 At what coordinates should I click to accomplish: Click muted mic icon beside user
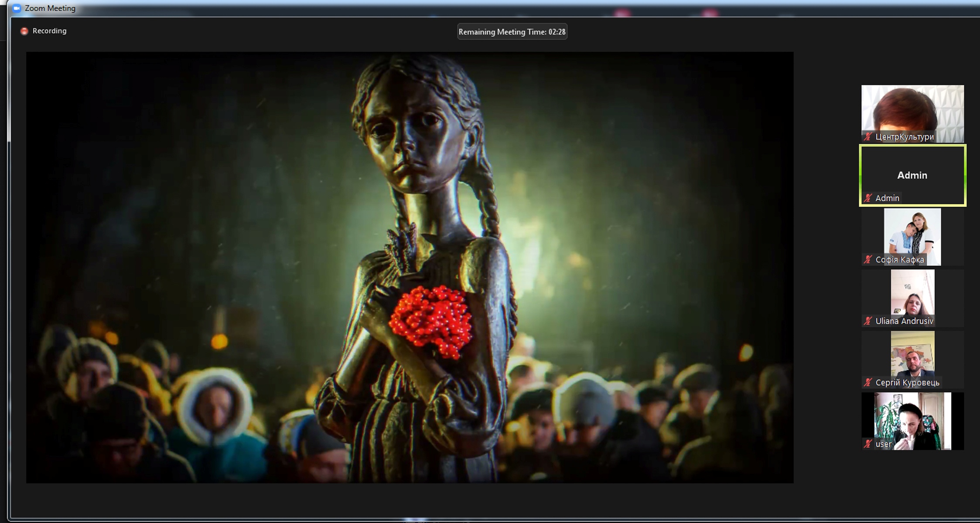(868, 444)
